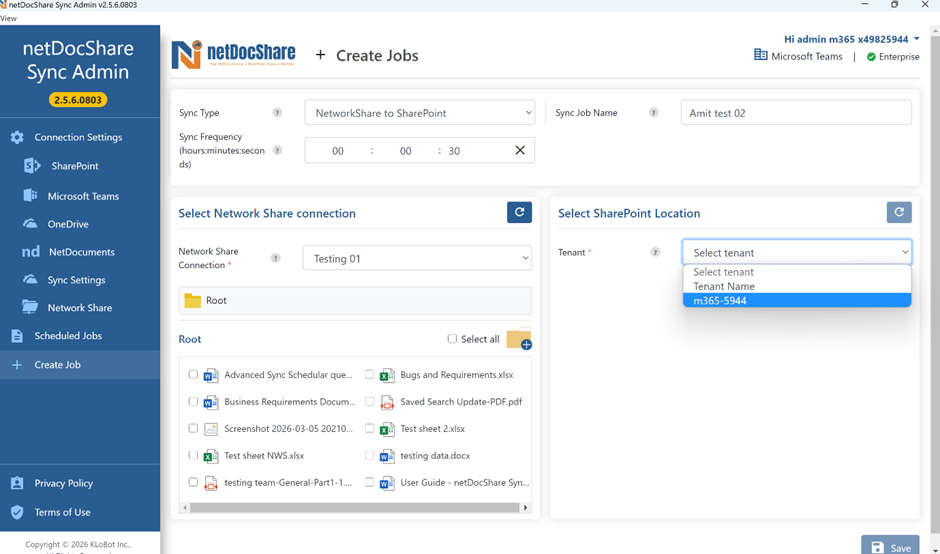940x554 pixels.
Task: Click the Enterprise green check icon
Action: point(871,57)
